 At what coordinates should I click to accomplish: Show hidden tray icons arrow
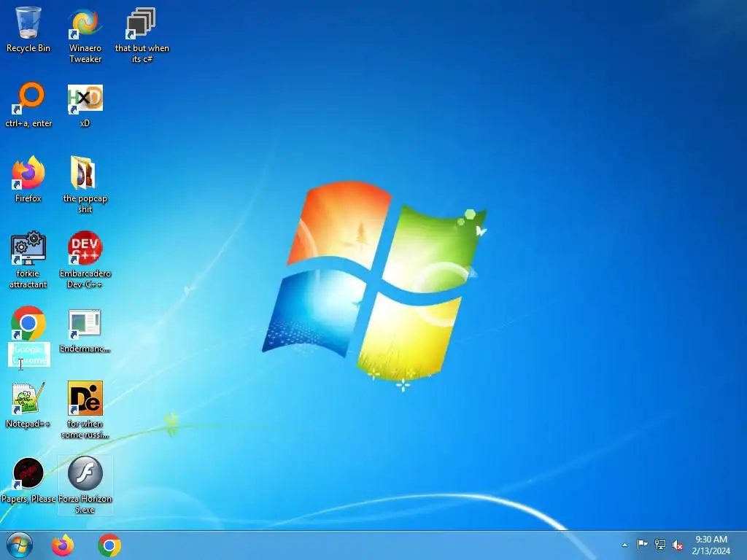pos(624,545)
